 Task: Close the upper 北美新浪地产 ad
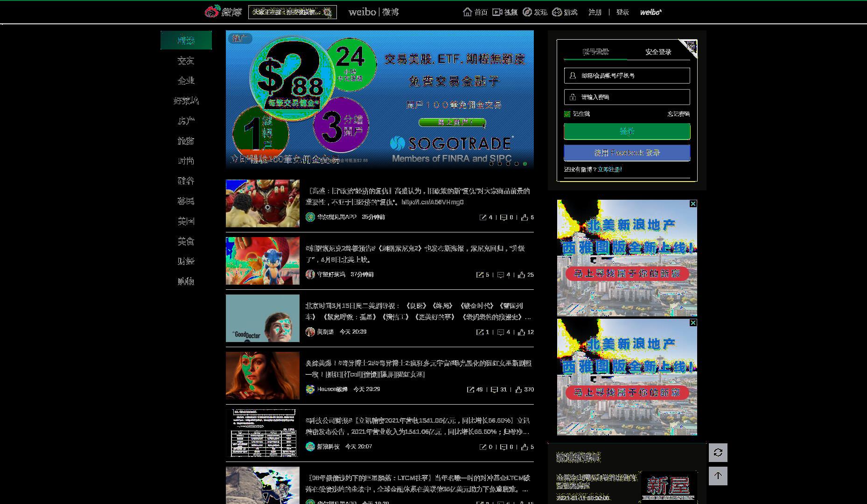(x=693, y=204)
